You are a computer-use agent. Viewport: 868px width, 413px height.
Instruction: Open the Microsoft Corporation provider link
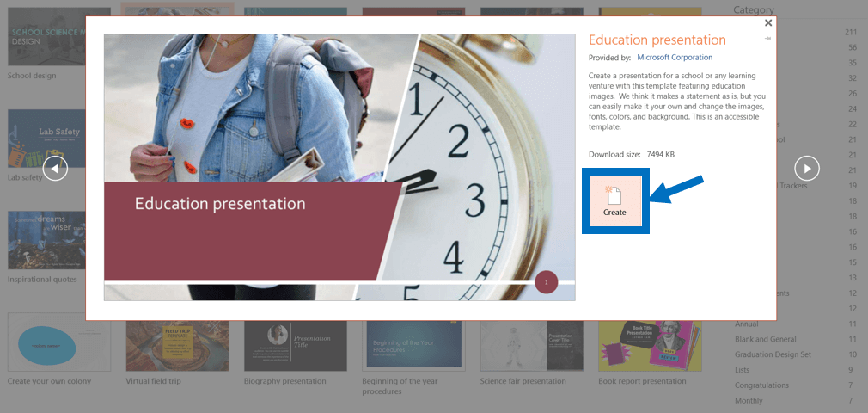coord(675,57)
